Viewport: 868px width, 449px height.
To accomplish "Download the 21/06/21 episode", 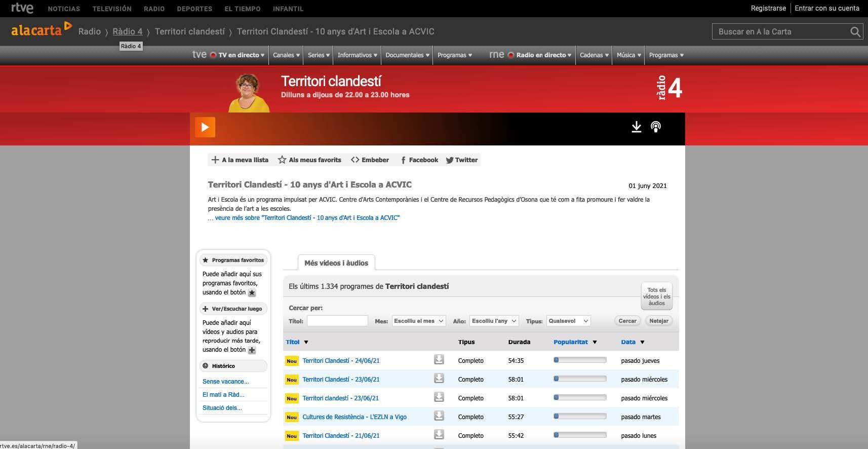I will [439, 435].
